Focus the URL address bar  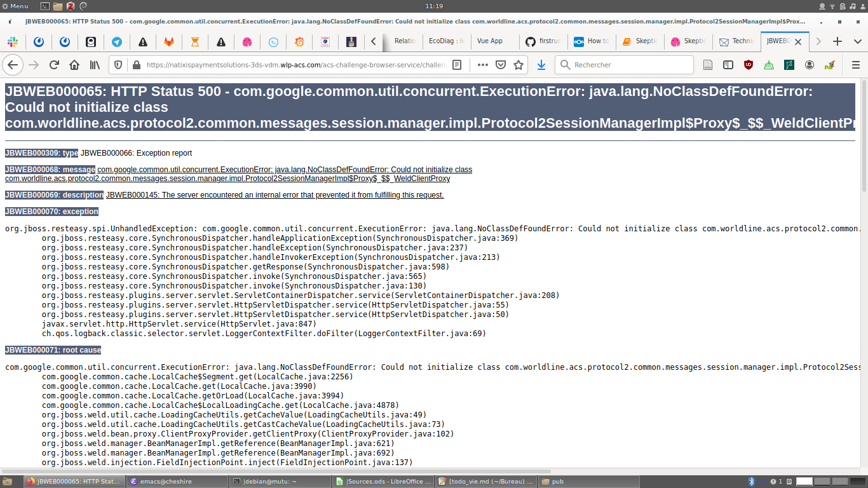pos(295,65)
